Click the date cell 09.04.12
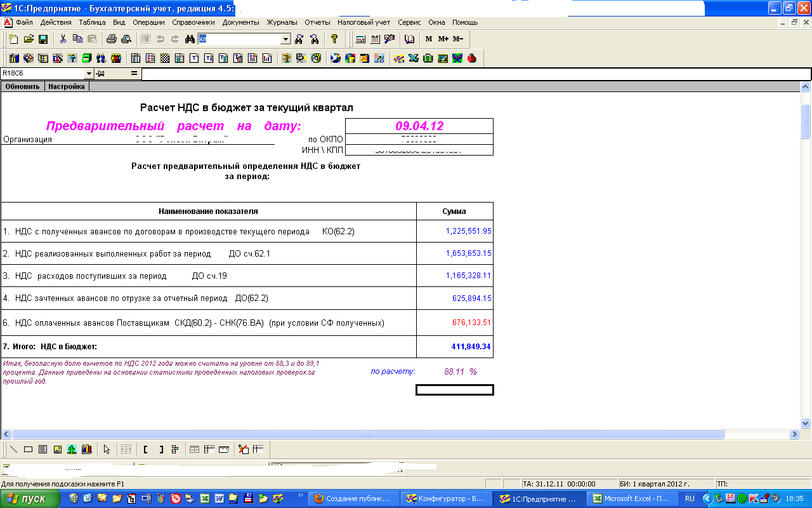The image size is (812, 508). pos(419,126)
